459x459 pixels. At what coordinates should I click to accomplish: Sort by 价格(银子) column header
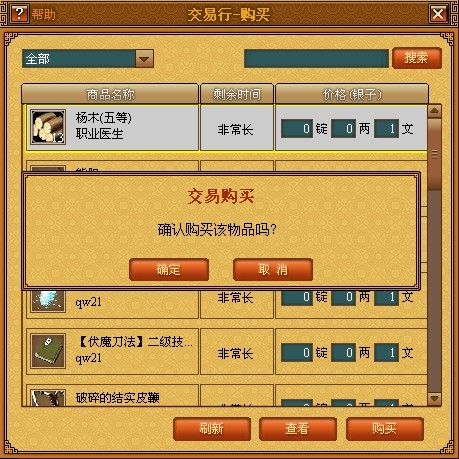pyautogui.click(x=352, y=94)
